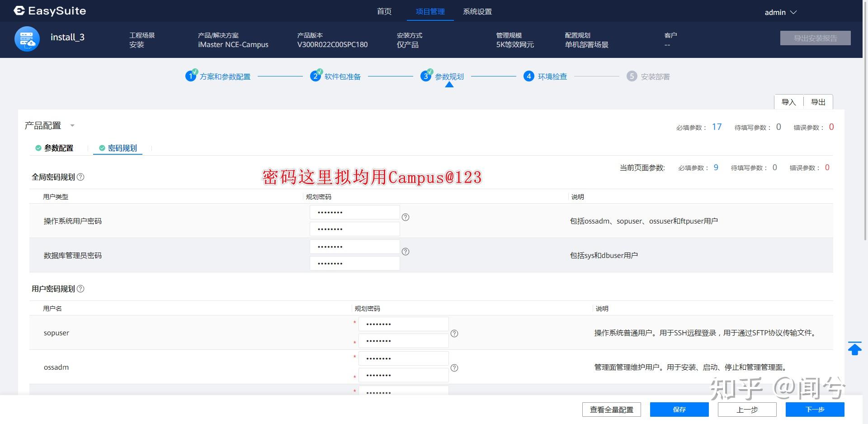This screenshot has height=424, width=868.
Task: Open help icon beside 操作系统用户密码 field
Action: point(406,217)
